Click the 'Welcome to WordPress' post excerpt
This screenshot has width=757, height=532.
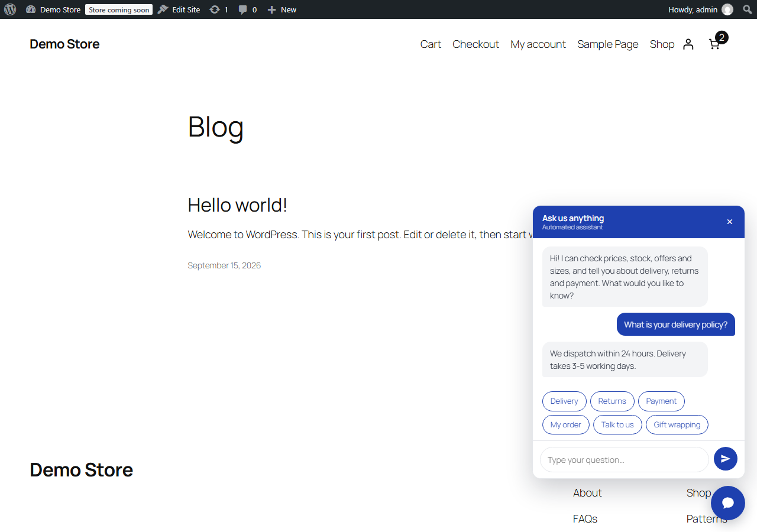[360, 235]
